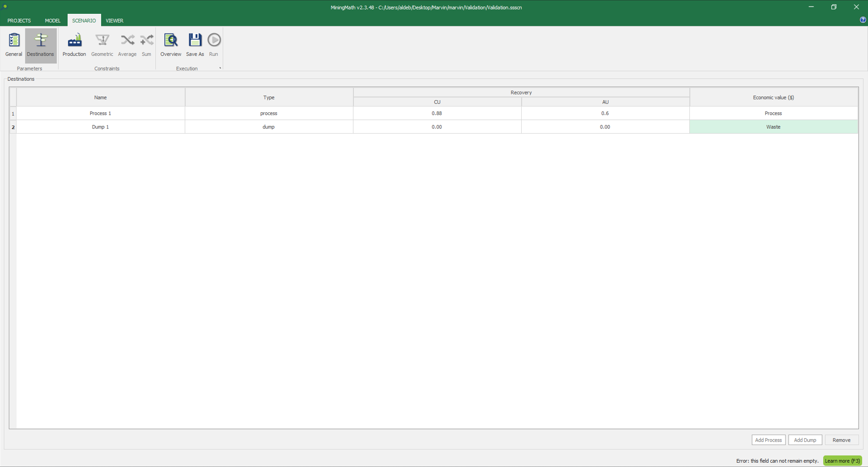Open the scenario Overview icon
This screenshot has height=467, width=868.
[171, 45]
